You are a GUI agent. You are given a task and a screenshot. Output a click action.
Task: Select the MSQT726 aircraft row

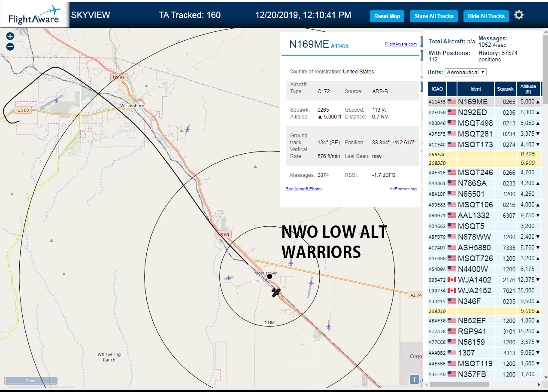tap(484, 258)
